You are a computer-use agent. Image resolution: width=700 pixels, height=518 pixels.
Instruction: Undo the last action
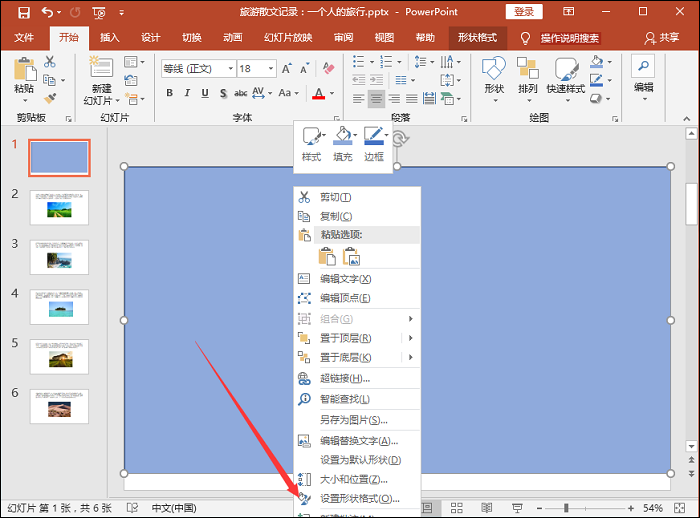coord(47,12)
